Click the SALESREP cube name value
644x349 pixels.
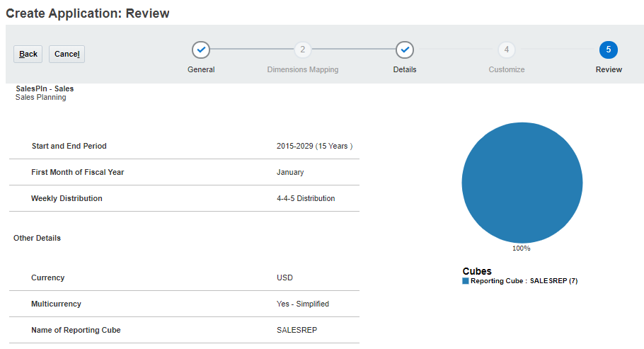coord(297,330)
